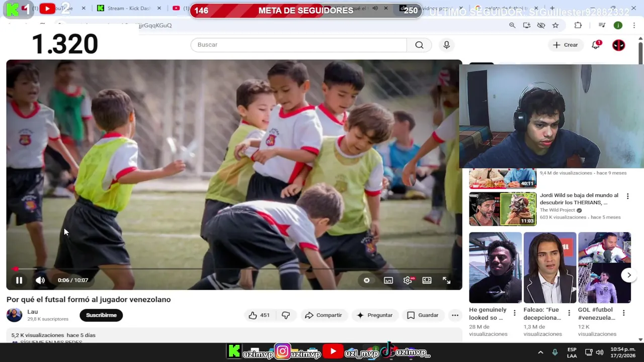Open the taskbar network icon
Image resolution: width=644 pixels, height=362 pixels.
click(588, 352)
